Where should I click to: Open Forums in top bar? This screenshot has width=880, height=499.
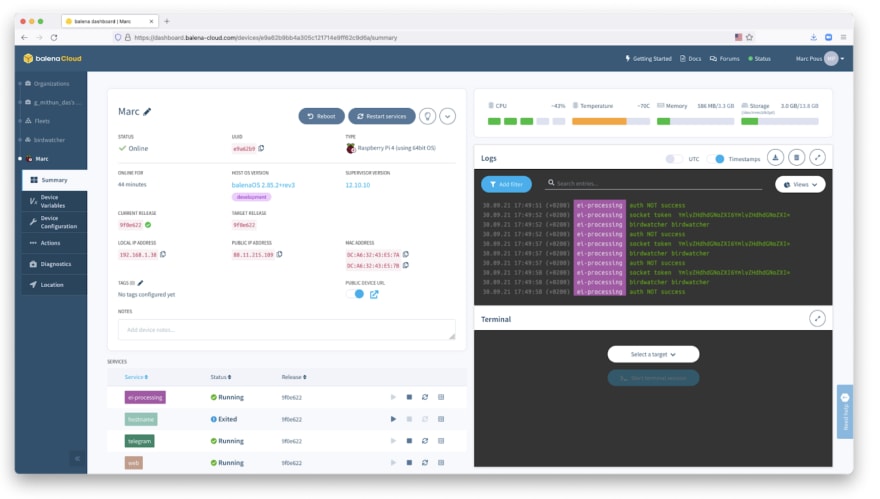[x=725, y=58]
